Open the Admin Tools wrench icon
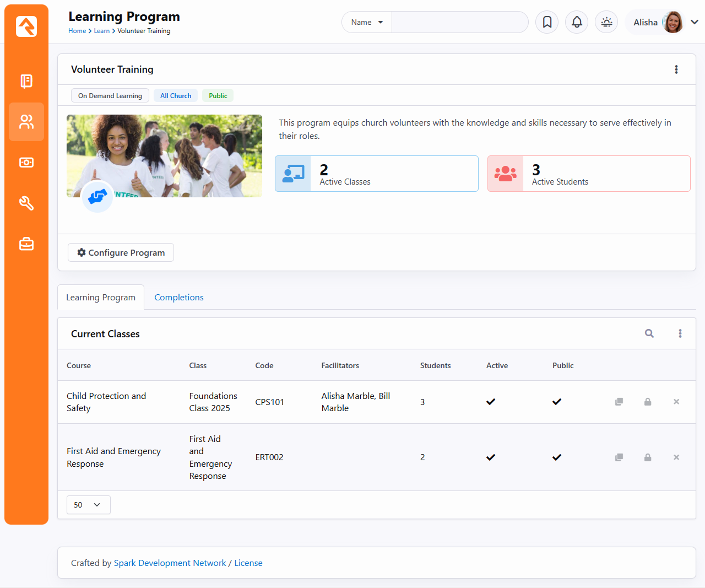This screenshot has height=588, width=705. click(x=26, y=203)
